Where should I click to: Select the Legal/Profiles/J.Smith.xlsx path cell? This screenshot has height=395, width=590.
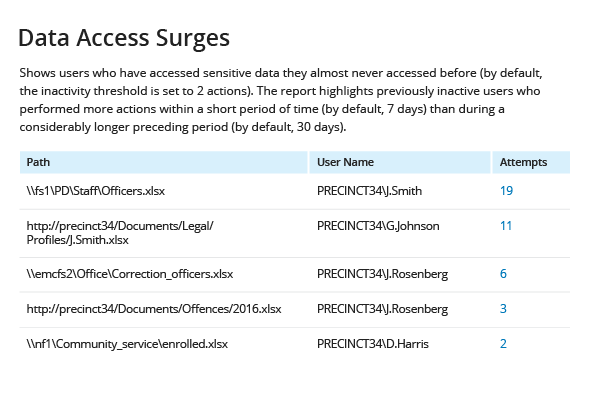point(120,233)
